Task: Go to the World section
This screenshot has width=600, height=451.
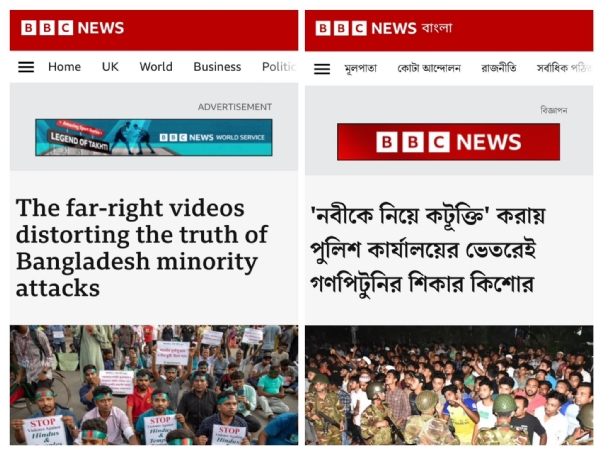Action: (x=156, y=67)
